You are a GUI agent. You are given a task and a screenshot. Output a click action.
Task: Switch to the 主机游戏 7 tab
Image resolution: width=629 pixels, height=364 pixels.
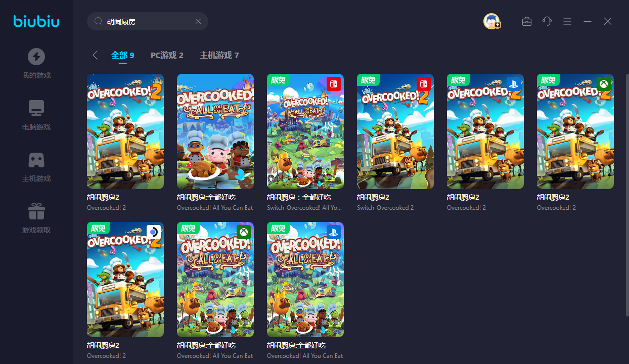pyautogui.click(x=219, y=55)
